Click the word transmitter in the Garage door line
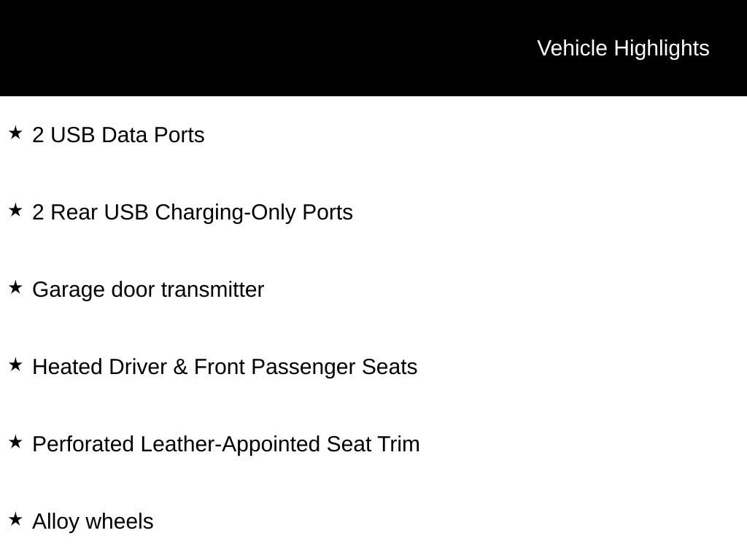The width and height of the screenshot is (747, 560). (x=212, y=290)
